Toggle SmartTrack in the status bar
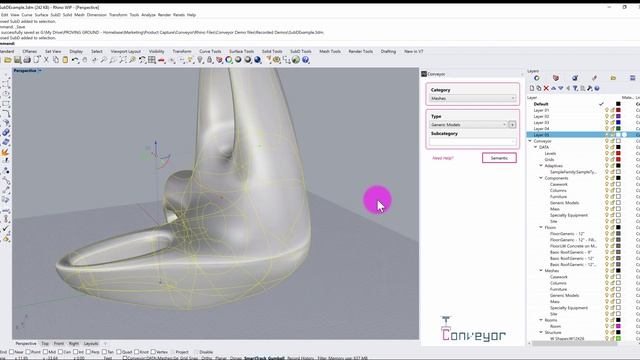640x360 pixels. click(256, 358)
